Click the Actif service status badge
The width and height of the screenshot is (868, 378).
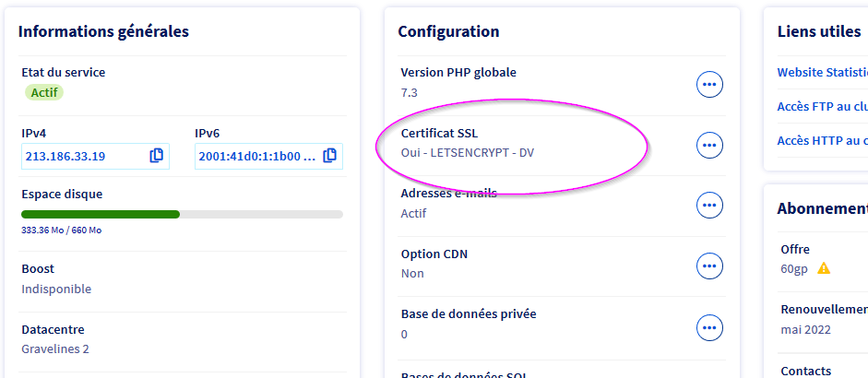tap(44, 92)
